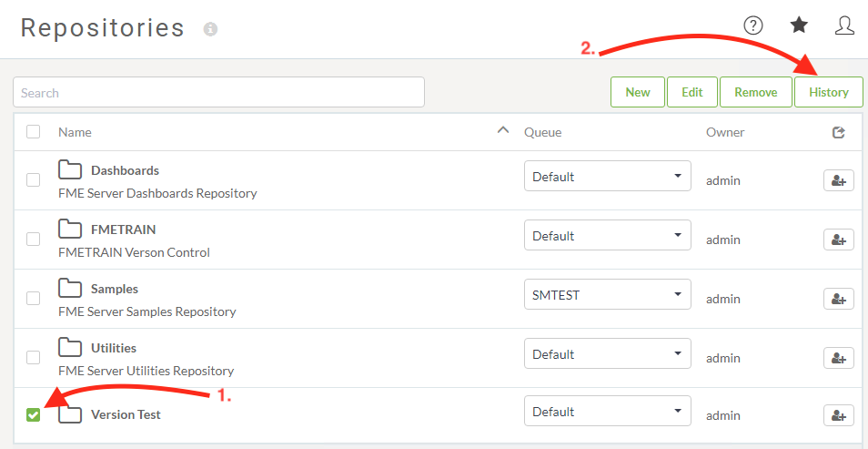Click the info icon beside Repositories title
The image size is (868, 449).
(210, 29)
